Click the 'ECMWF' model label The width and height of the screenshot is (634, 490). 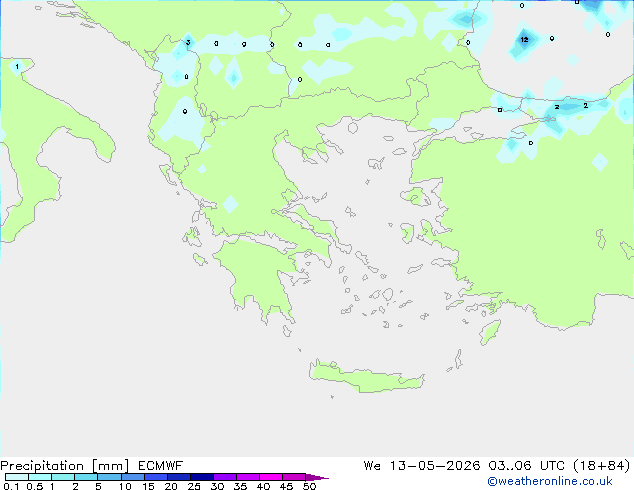tap(161, 466)
